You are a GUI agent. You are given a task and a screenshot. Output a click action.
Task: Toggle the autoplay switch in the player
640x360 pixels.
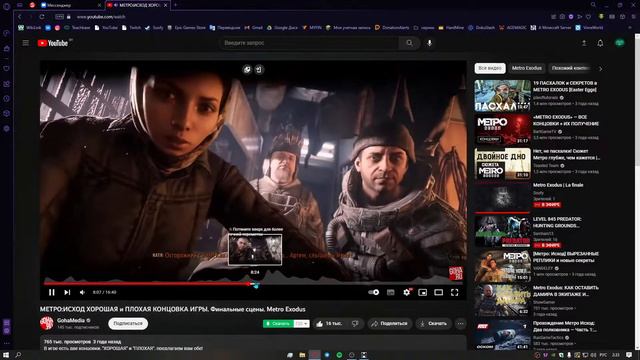373,292
